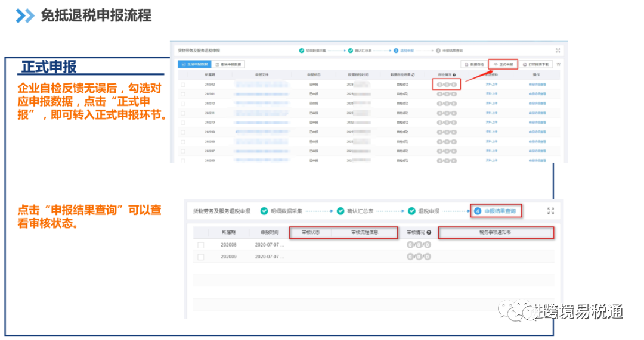Click 已申报 status cell in row 202302
Viewport: 644px width, 340px height.
314,85
